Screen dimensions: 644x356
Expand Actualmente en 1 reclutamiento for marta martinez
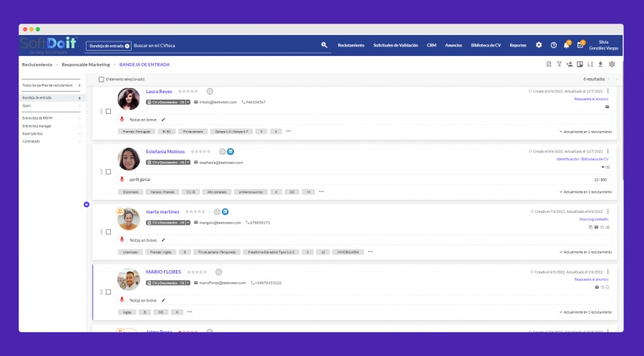tap(585, 252)
